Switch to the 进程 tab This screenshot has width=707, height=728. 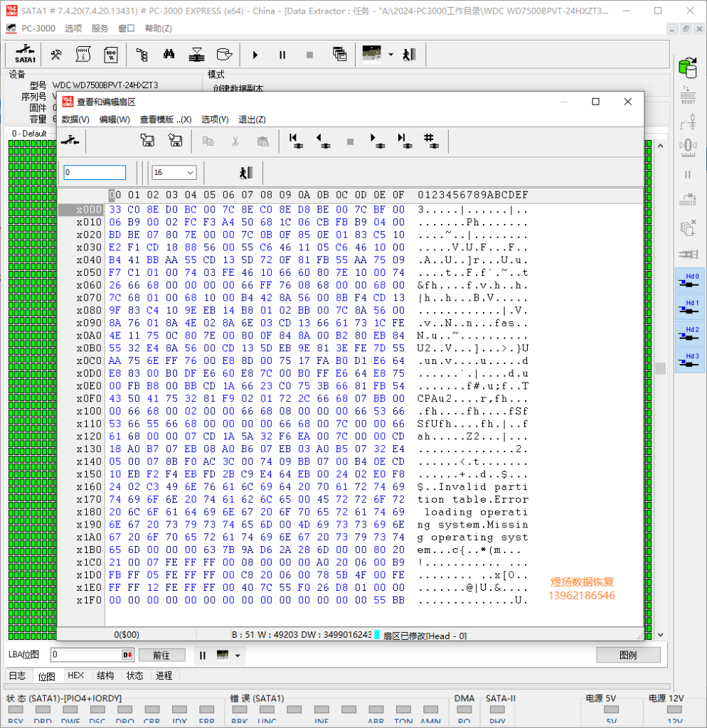[164, 675]
